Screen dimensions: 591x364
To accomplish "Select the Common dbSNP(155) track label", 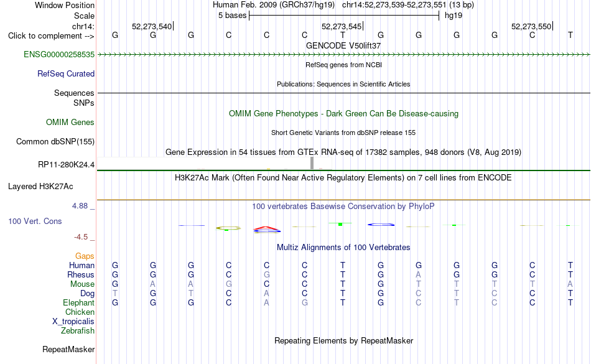I will 55,142.
